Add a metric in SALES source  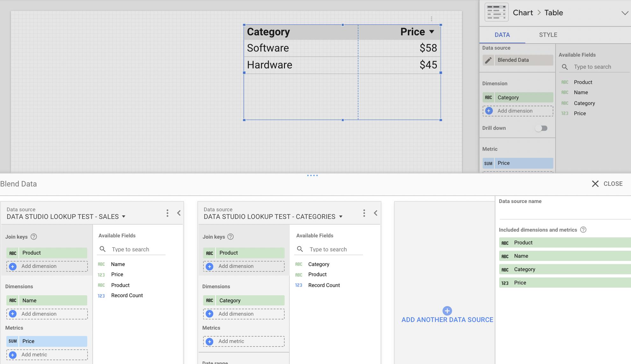click(47, 355)
